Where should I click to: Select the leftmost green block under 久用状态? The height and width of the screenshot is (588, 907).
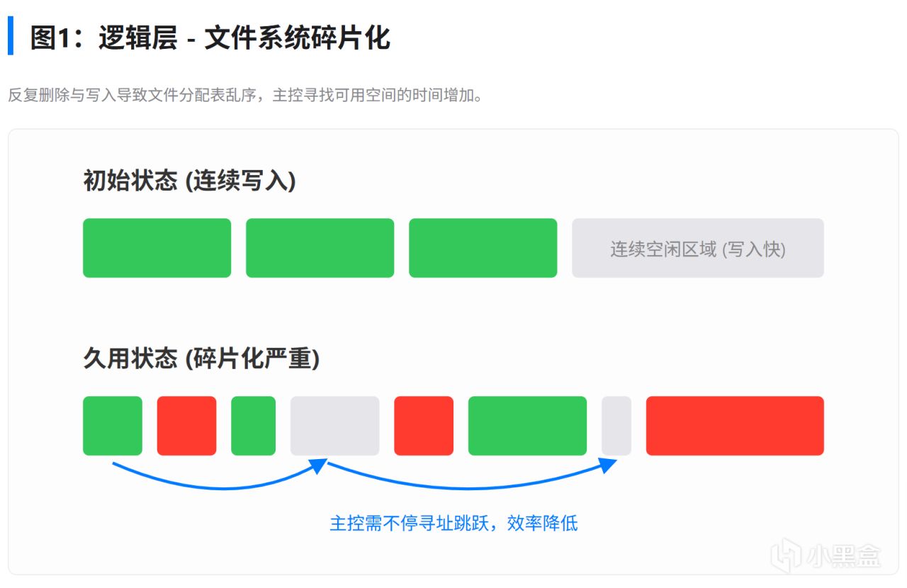[112, 426]
